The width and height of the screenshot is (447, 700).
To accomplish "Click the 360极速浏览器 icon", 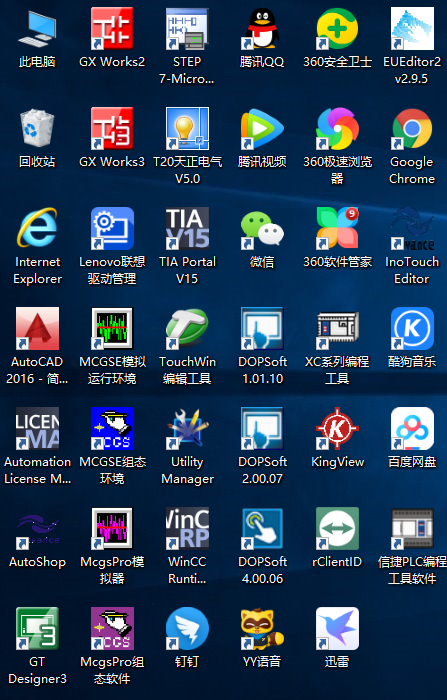I will coord(337,129).
